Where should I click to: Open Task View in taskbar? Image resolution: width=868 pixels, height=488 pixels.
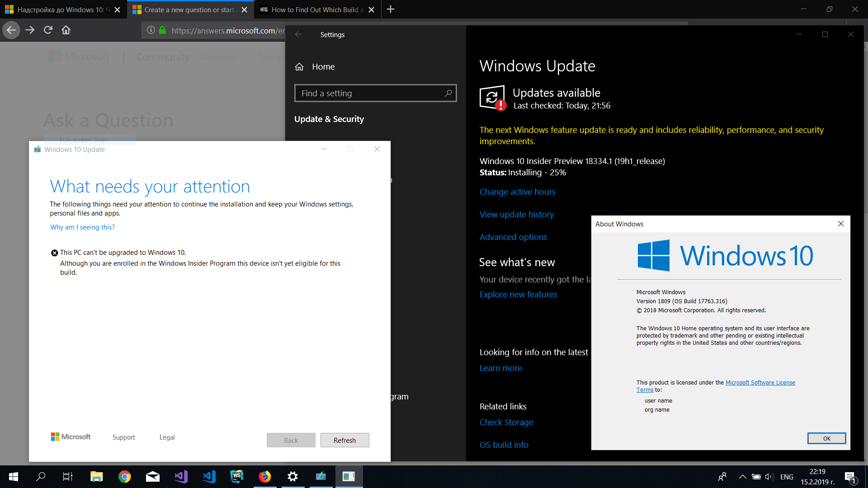pyautogui.click(x=67, y=476)
